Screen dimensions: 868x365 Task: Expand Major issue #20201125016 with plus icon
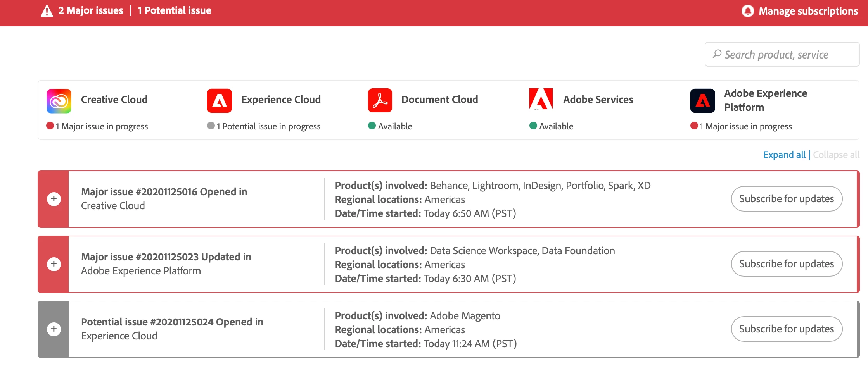coord(54,199)
